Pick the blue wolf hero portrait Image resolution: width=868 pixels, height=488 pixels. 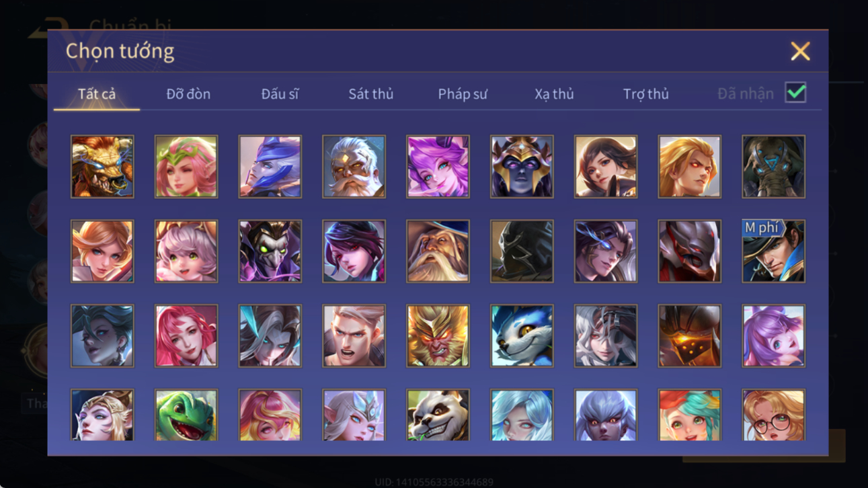tap(522, 335)
